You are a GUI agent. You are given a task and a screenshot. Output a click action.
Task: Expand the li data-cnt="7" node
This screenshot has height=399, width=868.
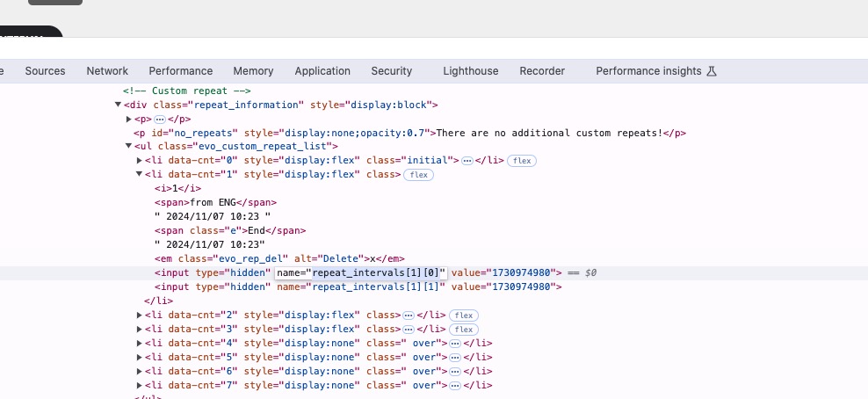tap(140, 385)
